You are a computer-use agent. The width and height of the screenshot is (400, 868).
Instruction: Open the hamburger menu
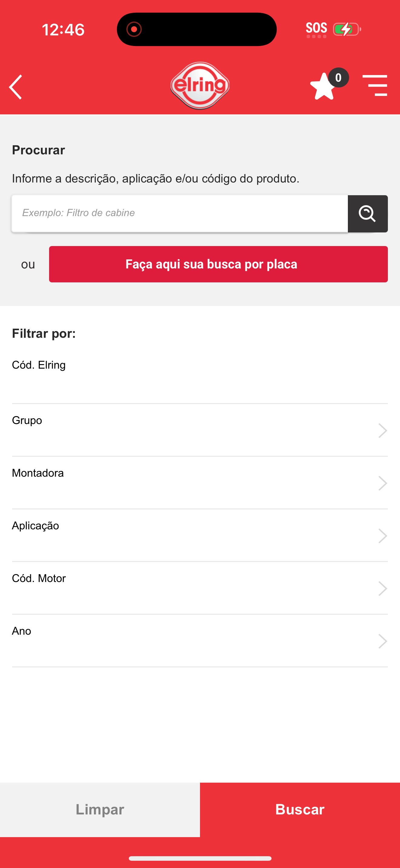tap(375, 86)
